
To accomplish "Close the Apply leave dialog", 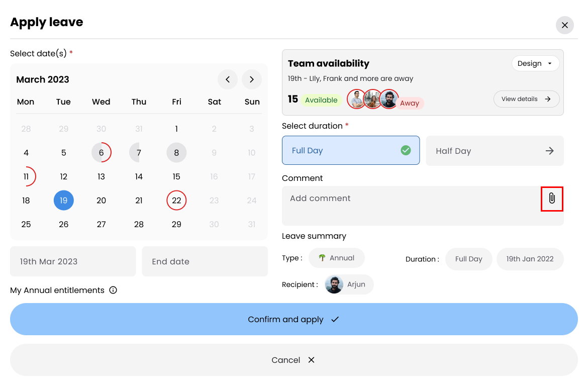I will pyautogui.click(x=564, y=25).
